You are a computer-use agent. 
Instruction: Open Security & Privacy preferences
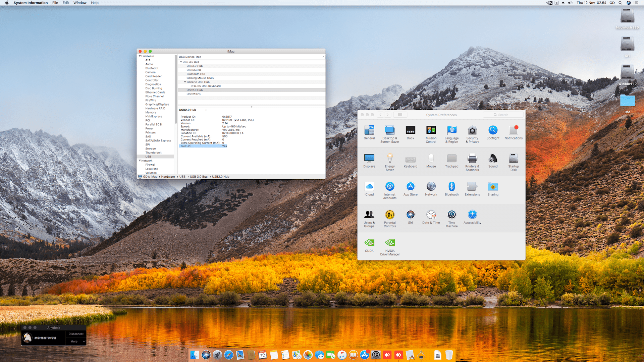pyautogui.click(x=472, y=130)
